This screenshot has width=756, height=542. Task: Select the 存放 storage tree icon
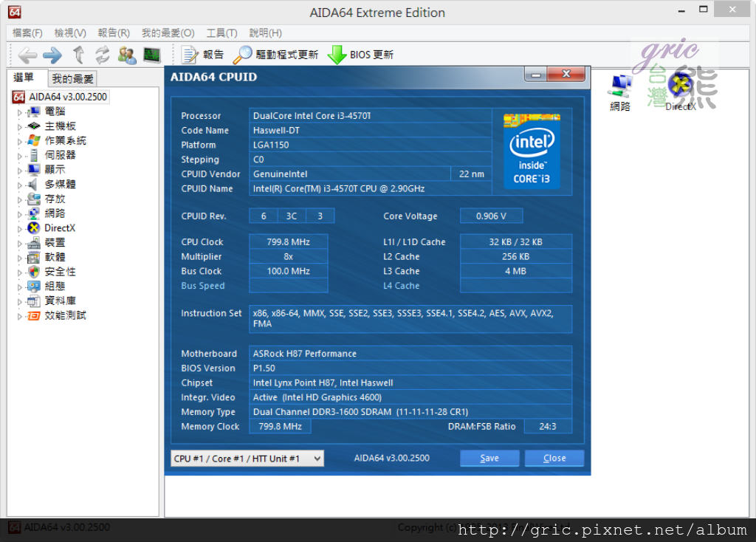34,199
